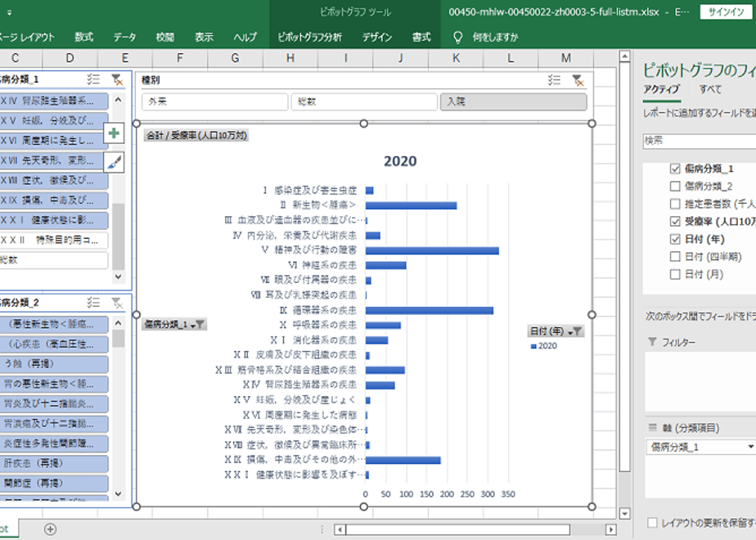This screenshot has width=756, height=540.
Task: Select 外来 in 種別 slicer
Action: pyautogui.click(x=214, y=101)
